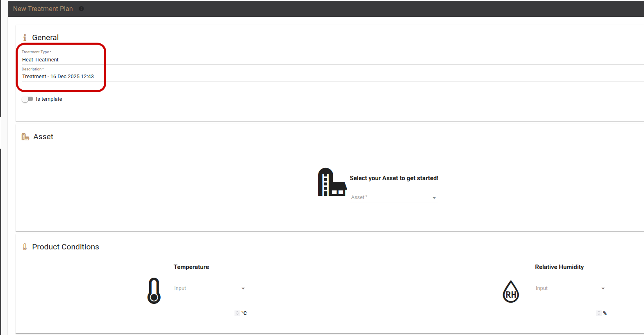The image size is (644, 335).
Task: Click the temperature value field in °C
Action: (x=204, y=313)
